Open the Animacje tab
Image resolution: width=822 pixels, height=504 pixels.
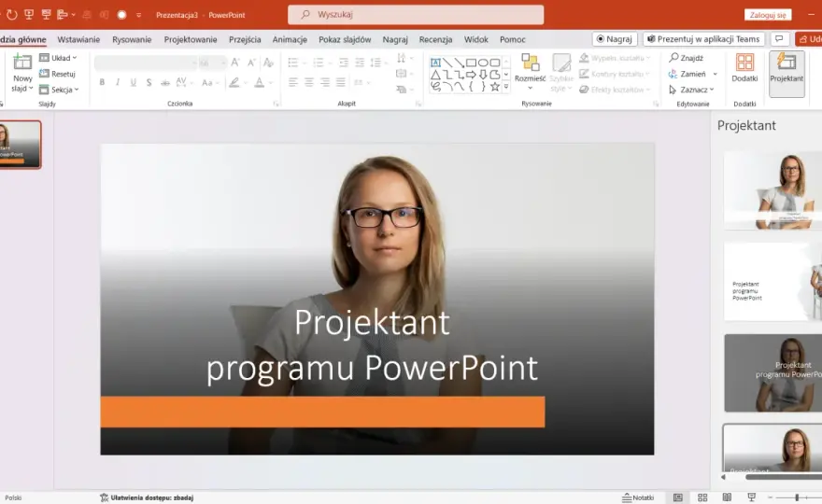tap(290, 39)
